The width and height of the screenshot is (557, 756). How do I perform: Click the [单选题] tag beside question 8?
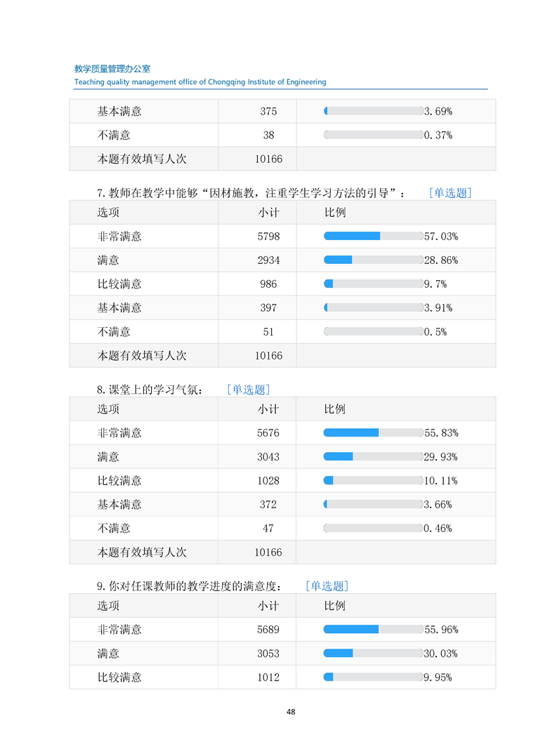tap(249, 390)
